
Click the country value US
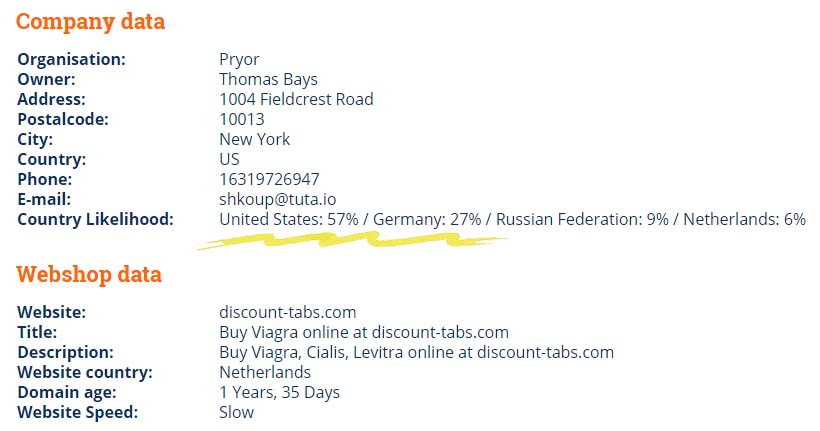(230, 159)
